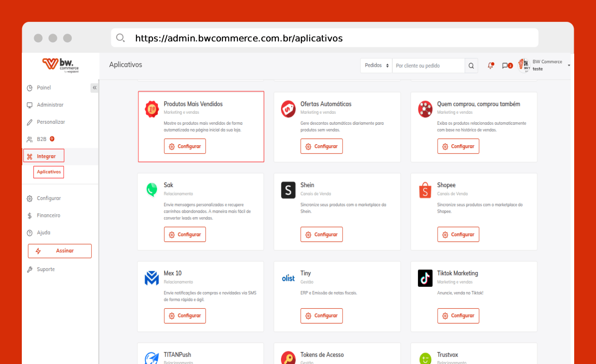This screenshot has width=596, height=364.
Task: Configure the Sak app
Action: click(185, 235)
